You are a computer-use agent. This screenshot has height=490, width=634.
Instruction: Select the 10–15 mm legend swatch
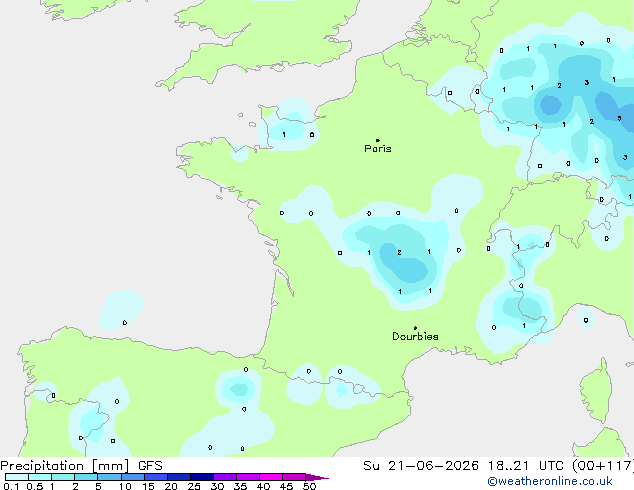[x=133, y=477]
